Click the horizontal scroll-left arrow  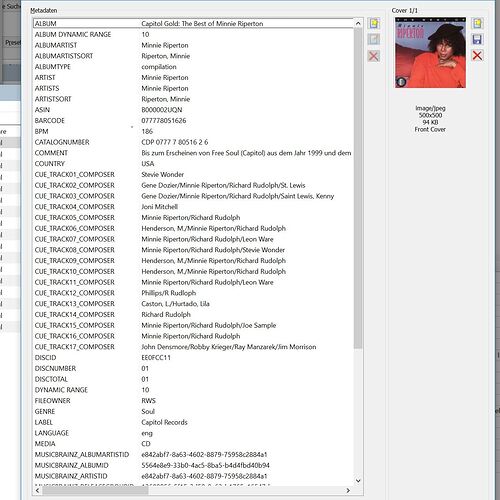37,490
